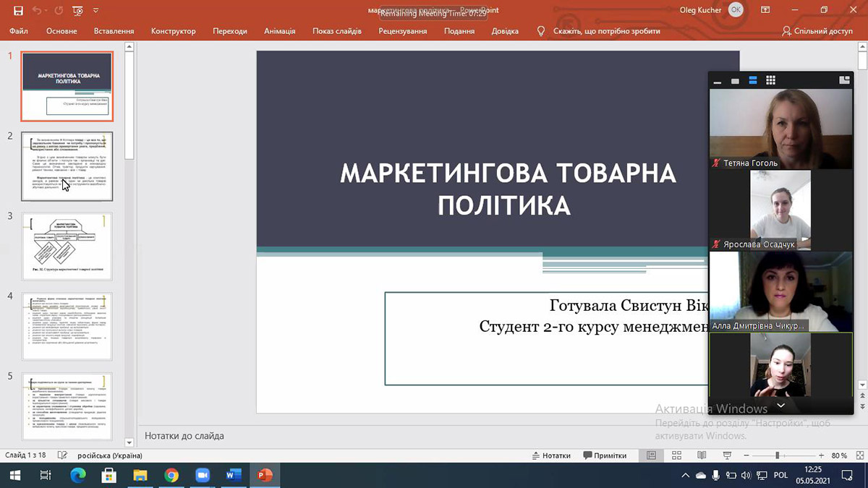Open Zoom app in the taskbar

tap(202, 475)
